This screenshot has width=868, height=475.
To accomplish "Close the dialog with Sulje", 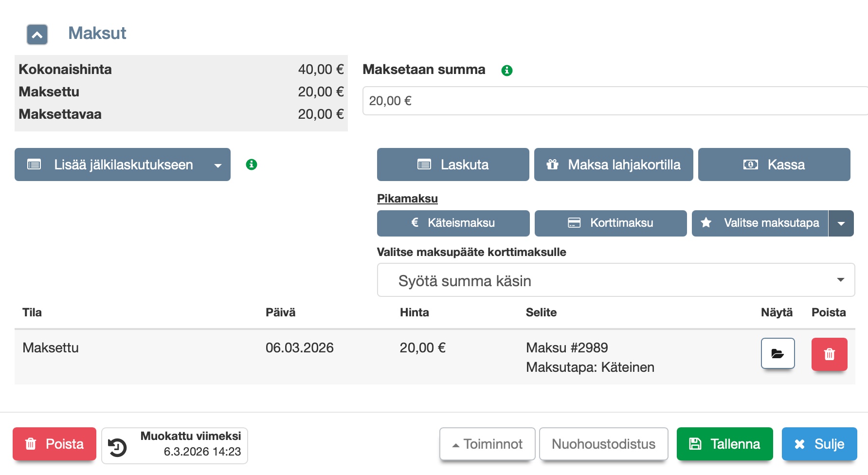I will point(819,444).
